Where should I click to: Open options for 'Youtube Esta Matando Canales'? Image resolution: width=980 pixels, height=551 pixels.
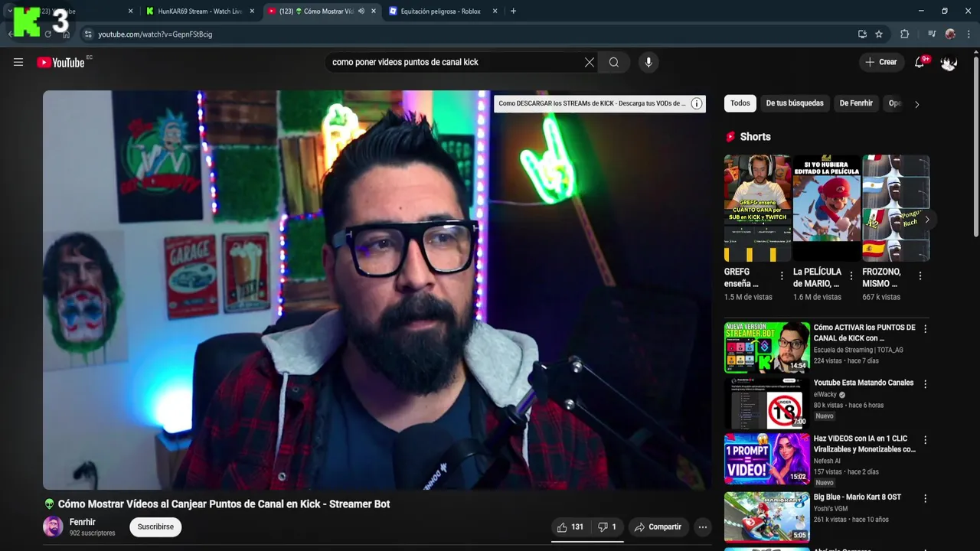pos(925,384)
